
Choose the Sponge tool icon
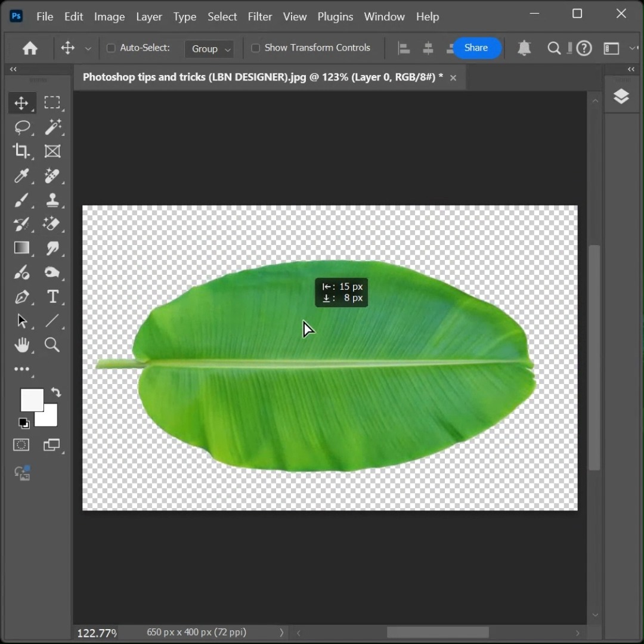pos(52,273)
